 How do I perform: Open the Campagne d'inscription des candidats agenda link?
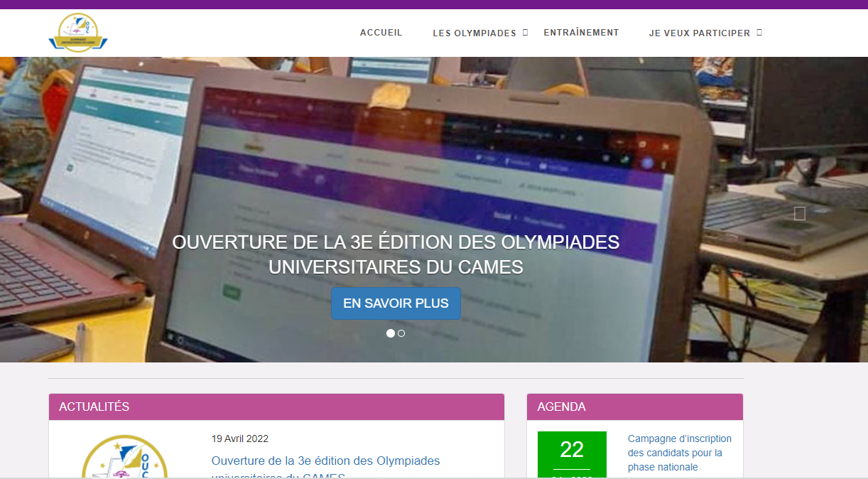pos(680,453)
